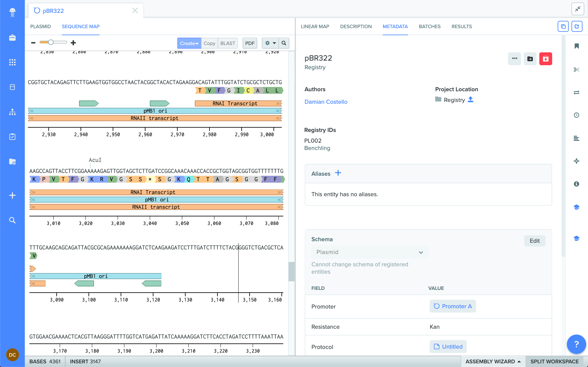Viewport: 588px width, 367px height.
Task: Click the red archive button
Action: pyautogui.click(x=546, y=59)
